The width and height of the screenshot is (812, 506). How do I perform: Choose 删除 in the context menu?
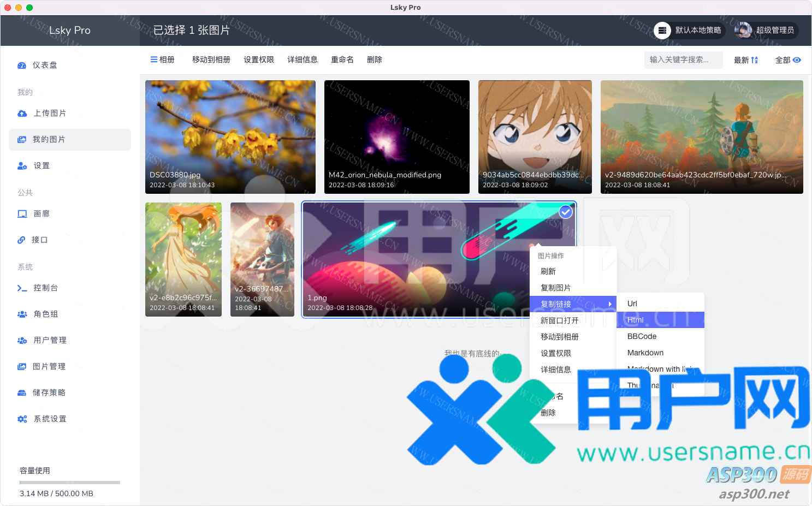pos(573,413)
